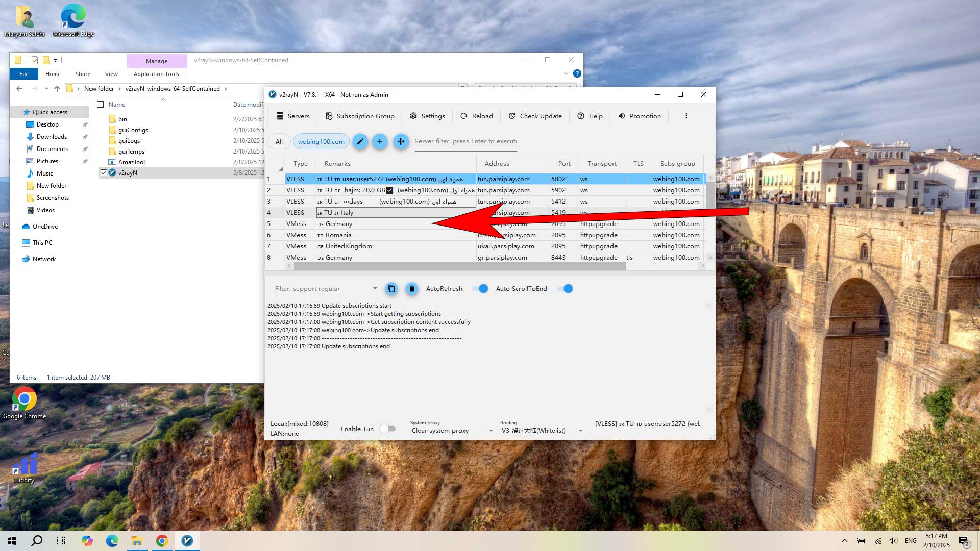
Task: Click the clear log trash icon
Action: (x=412, y=289)
